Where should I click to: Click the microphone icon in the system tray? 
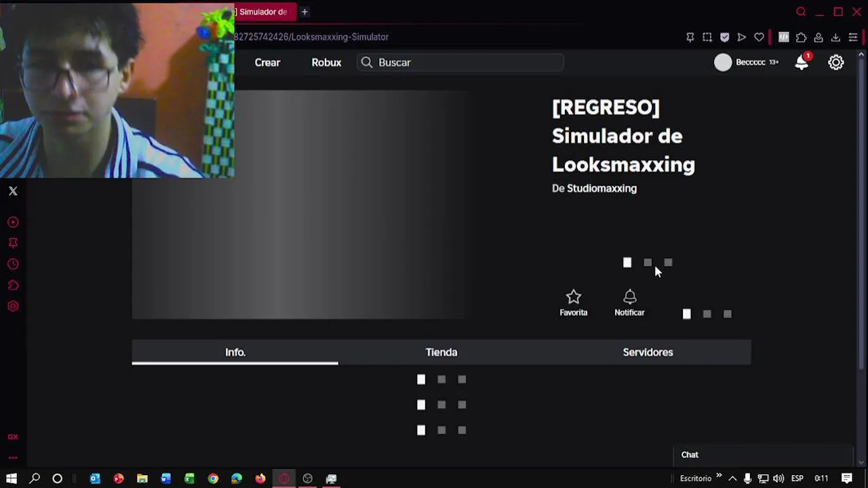coord(747,479)
